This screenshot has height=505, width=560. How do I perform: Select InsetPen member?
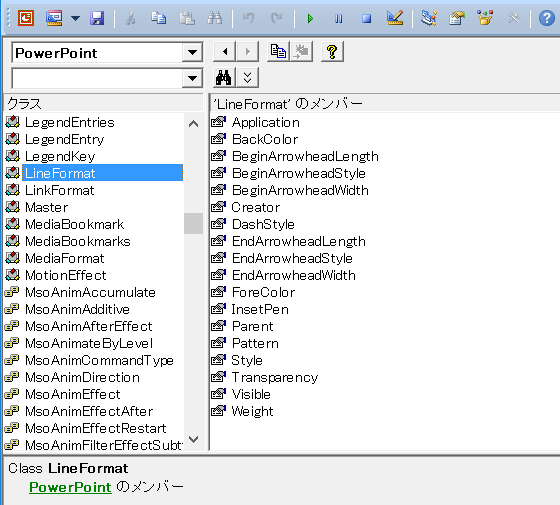[260, 309]
